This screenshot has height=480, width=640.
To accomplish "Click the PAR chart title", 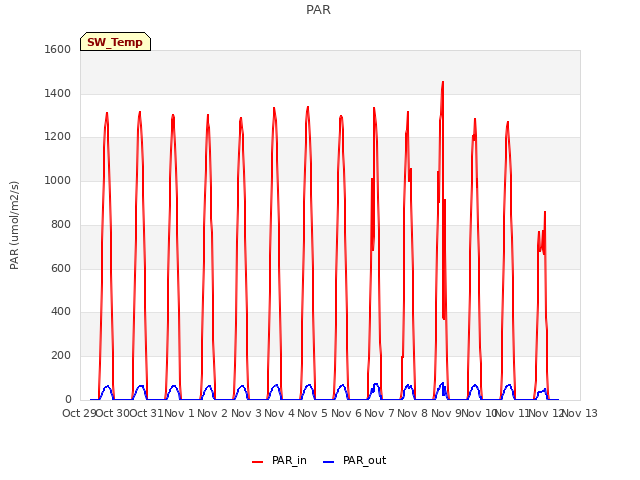I will (x=318, y=10).
